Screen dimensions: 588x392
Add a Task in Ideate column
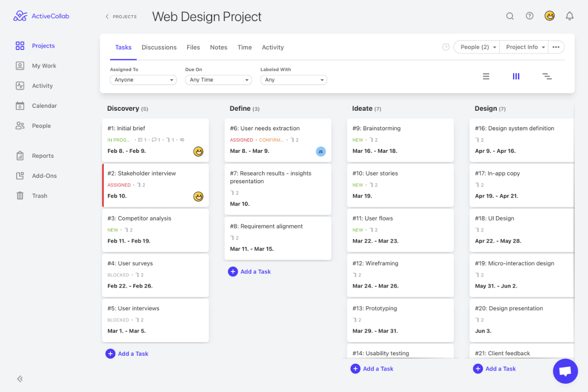pos(372,369)
